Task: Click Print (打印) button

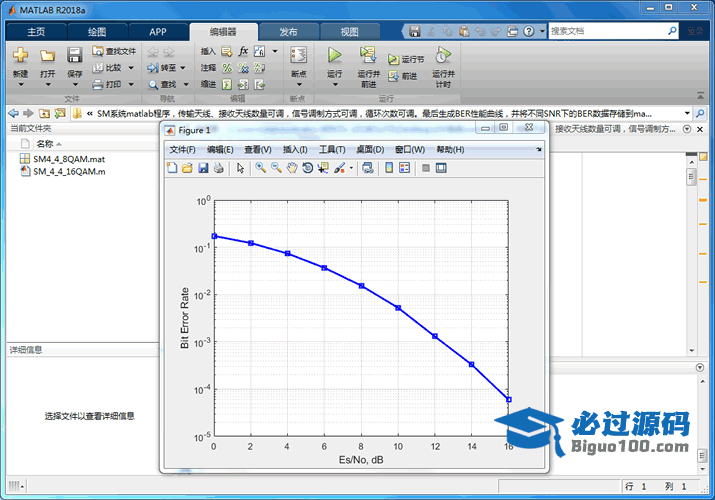Action: coord(108,84)
